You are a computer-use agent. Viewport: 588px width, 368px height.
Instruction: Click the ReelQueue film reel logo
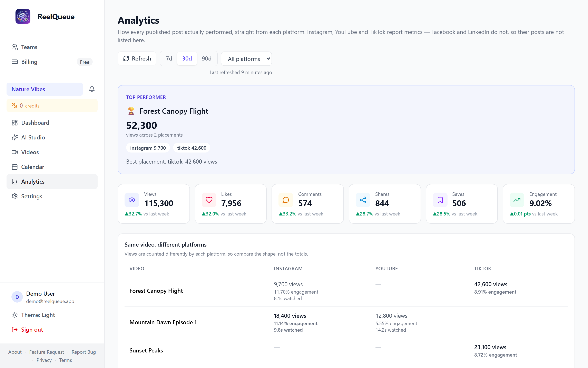tap(23, 16)
